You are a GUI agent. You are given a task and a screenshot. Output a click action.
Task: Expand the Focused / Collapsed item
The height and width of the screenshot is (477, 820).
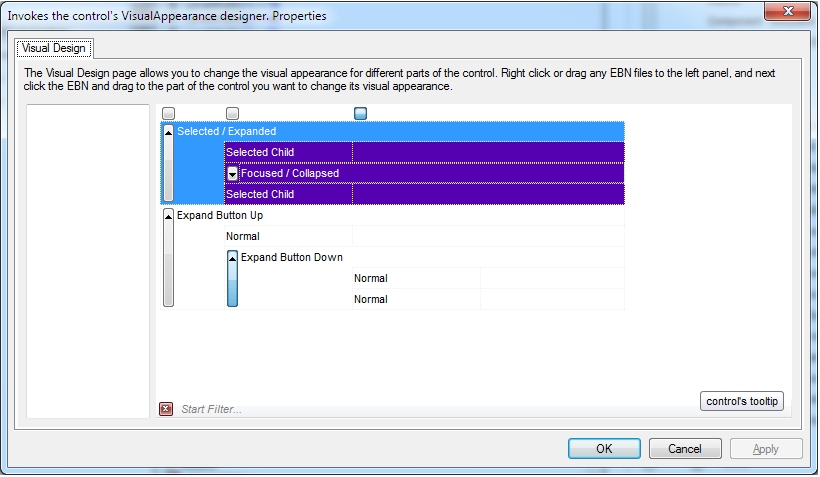[233, 174]
